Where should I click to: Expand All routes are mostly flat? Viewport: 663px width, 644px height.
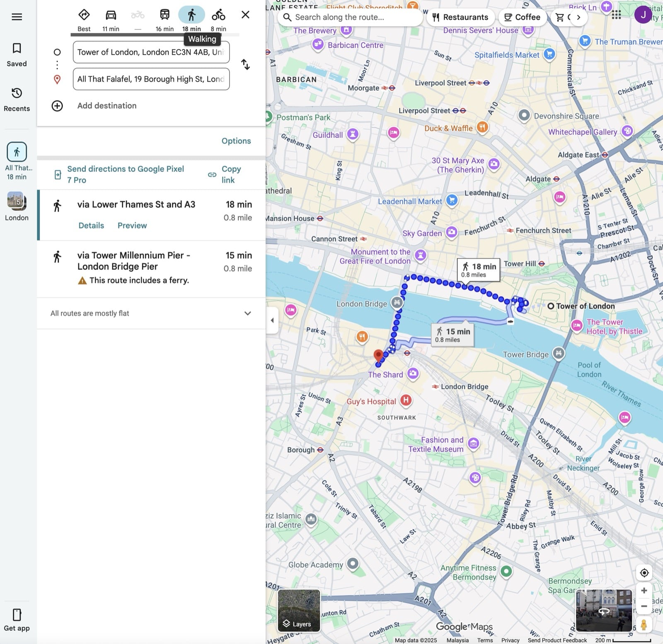(247, 314)
